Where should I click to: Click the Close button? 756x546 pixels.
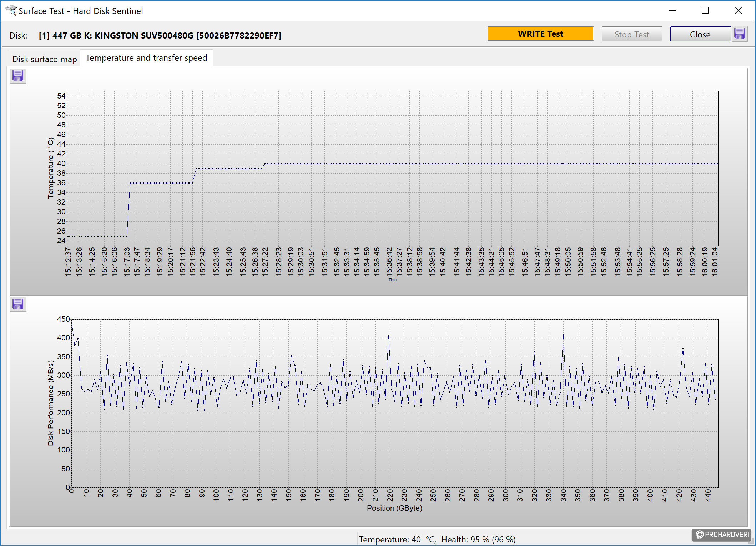point(700,35)
